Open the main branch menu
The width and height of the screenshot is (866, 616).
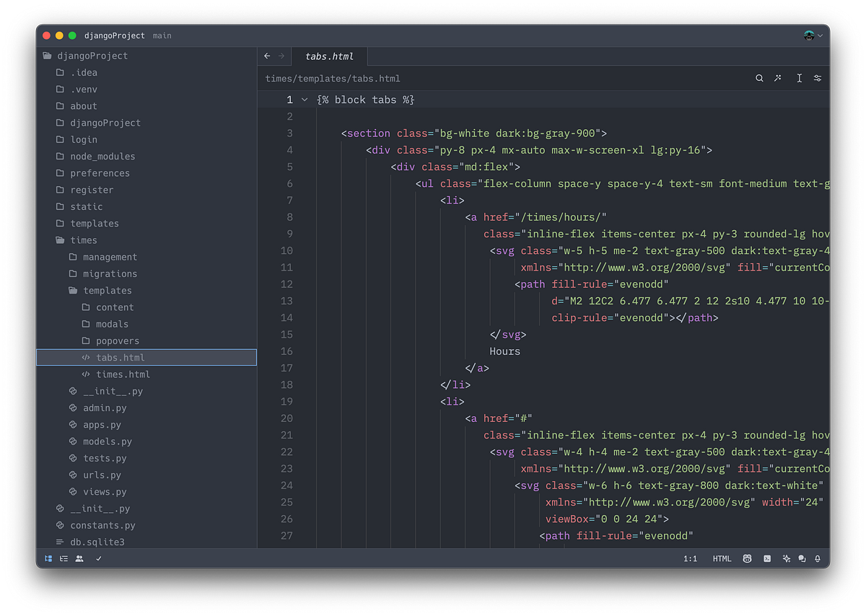(x=162, y=35)
